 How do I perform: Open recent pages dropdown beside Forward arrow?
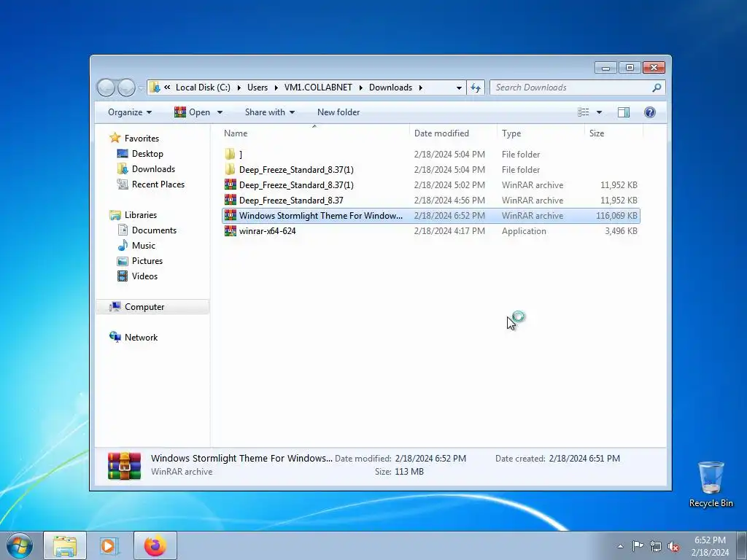tap(141, 88)
